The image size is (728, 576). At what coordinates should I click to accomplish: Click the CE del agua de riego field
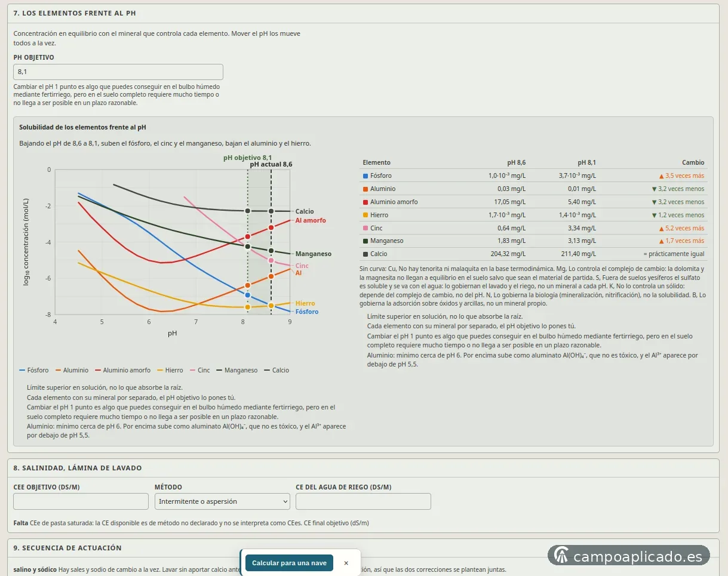point(363,501)
